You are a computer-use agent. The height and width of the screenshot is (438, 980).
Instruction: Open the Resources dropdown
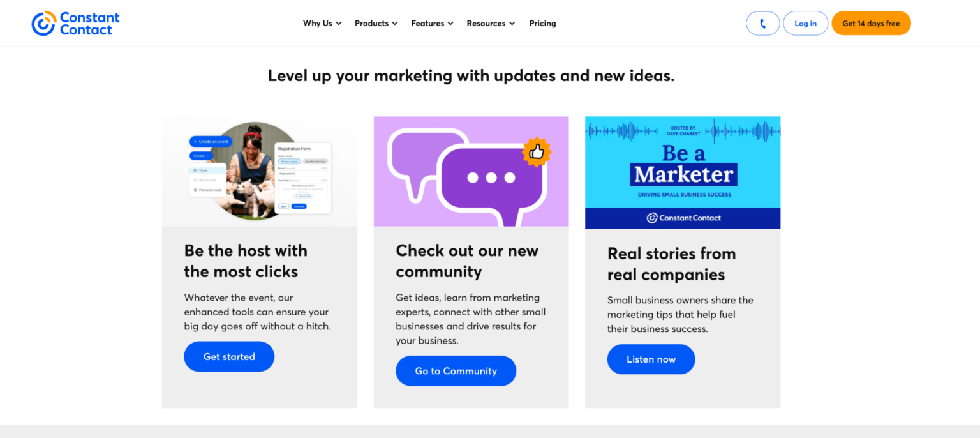point(490,23)
